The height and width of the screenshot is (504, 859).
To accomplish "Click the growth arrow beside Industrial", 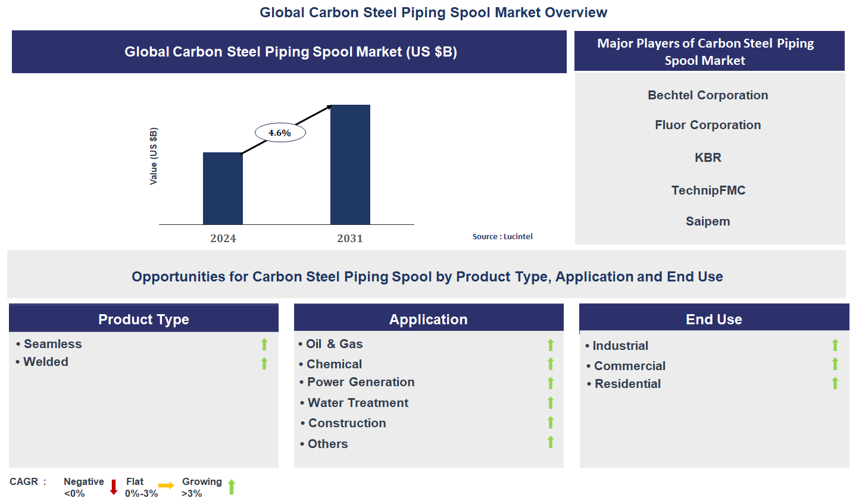I will (x=836, y=345).
